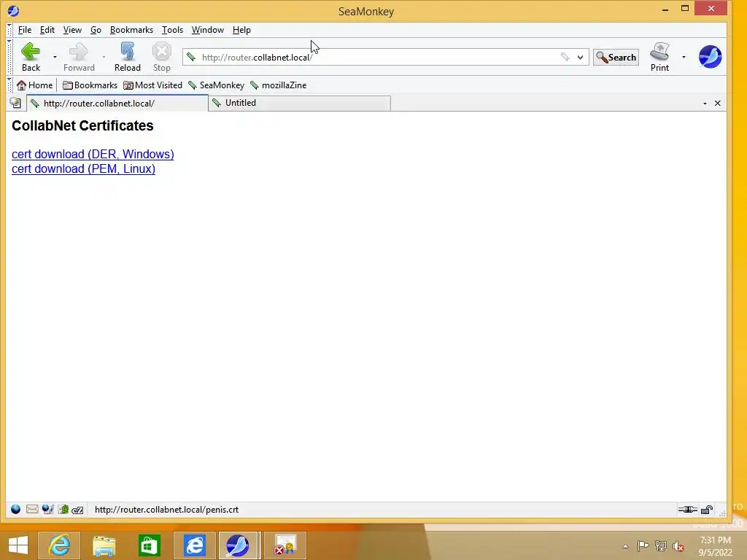The height and width of the screenshot is (560, 747).
Task: Collapse the bookmarks toolbar grippy
Action: pos(9,85)
